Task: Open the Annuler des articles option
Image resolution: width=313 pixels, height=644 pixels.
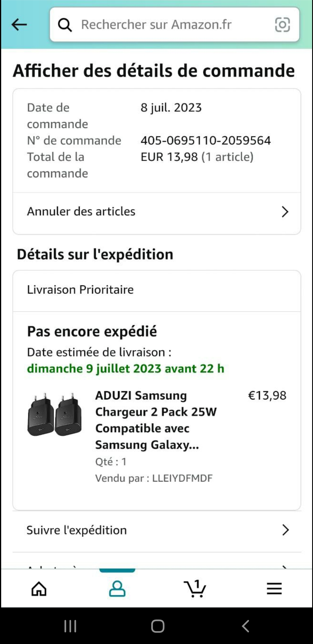Action: pyautogui.click(x=81, y=211)
